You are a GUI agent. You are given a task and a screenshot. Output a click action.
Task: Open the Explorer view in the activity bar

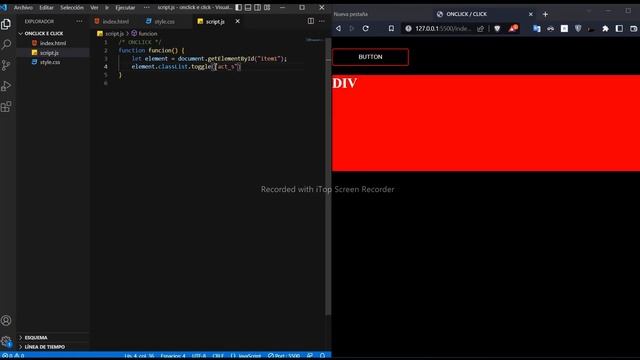click(x=6, y=24)
